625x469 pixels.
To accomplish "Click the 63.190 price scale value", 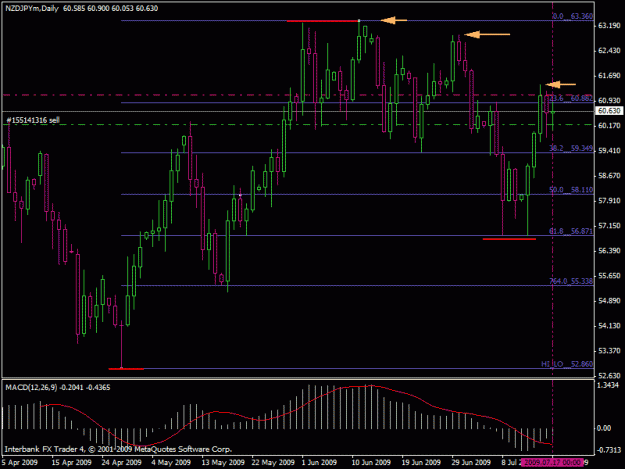I will point(609,26).
